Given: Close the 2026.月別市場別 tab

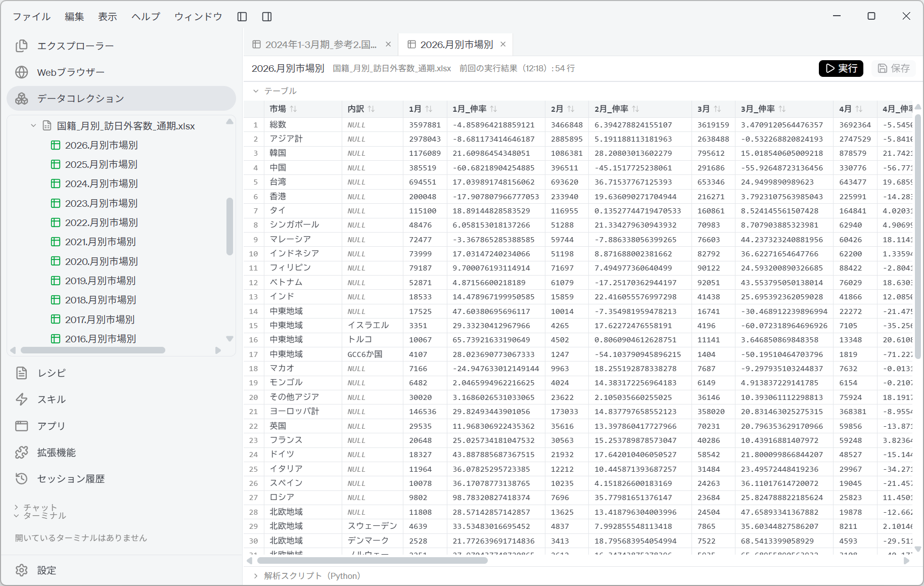Looking at the screenshot, I should point(503,44).
